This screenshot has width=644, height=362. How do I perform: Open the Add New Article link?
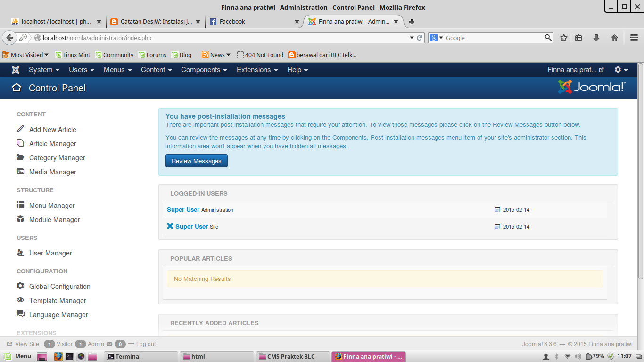click(52, 130)
